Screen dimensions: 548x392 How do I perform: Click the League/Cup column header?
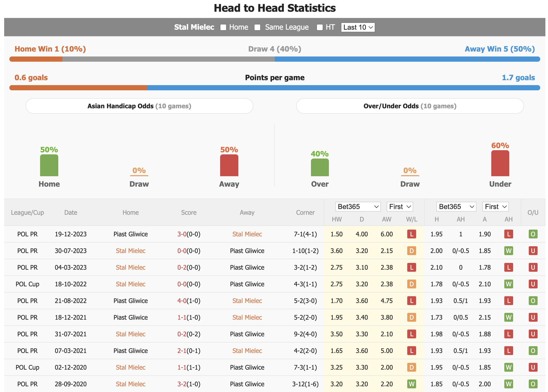click(x=27, y=213)
